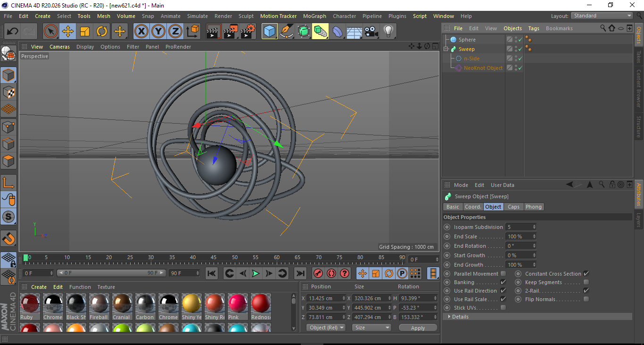Toggle Y axis lock

pos(158,32)
